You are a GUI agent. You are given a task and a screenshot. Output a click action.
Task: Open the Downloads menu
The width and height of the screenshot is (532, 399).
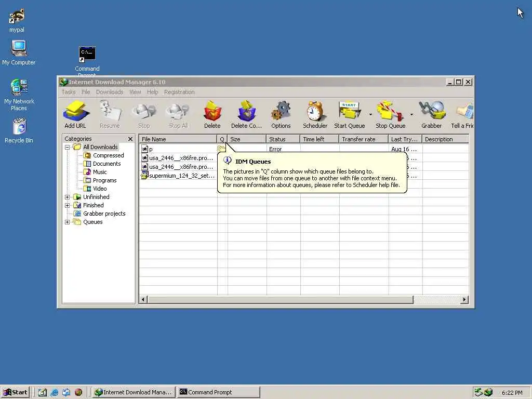pyautogui.click(x=110, y=92)
